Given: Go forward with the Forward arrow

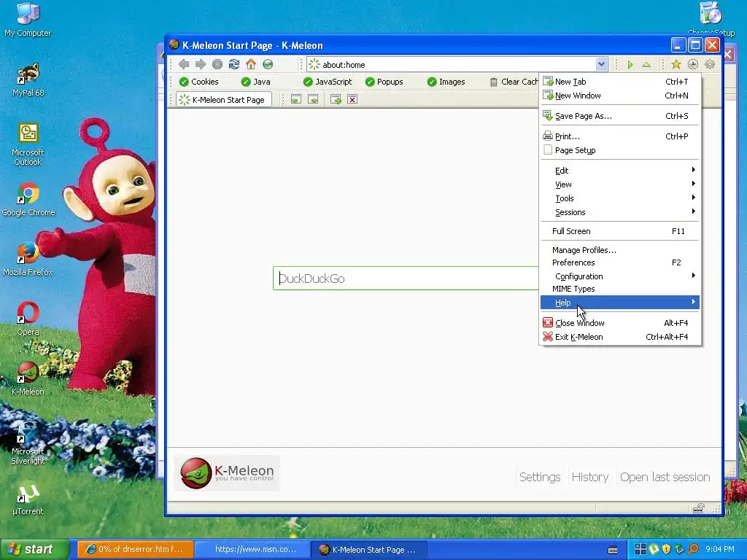Looking at the screenshot, I should click(x=201, y=64).
